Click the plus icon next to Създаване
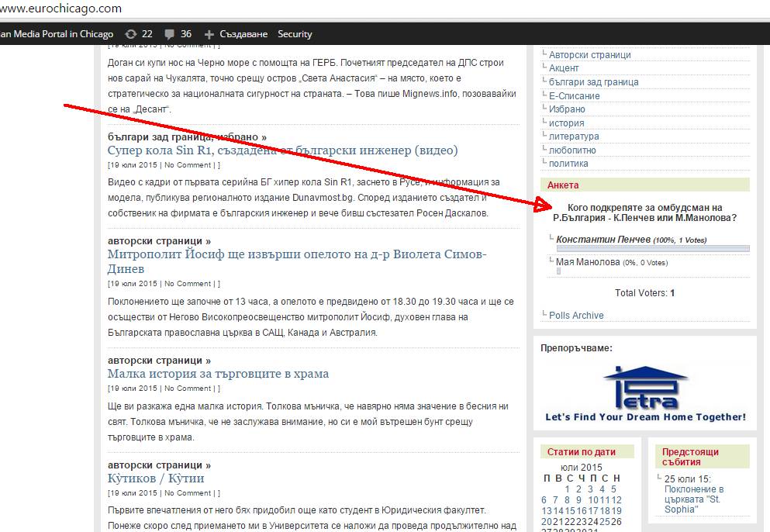Image resolution: width=770 pixels, height=532 pixels. tap(209, 34)
